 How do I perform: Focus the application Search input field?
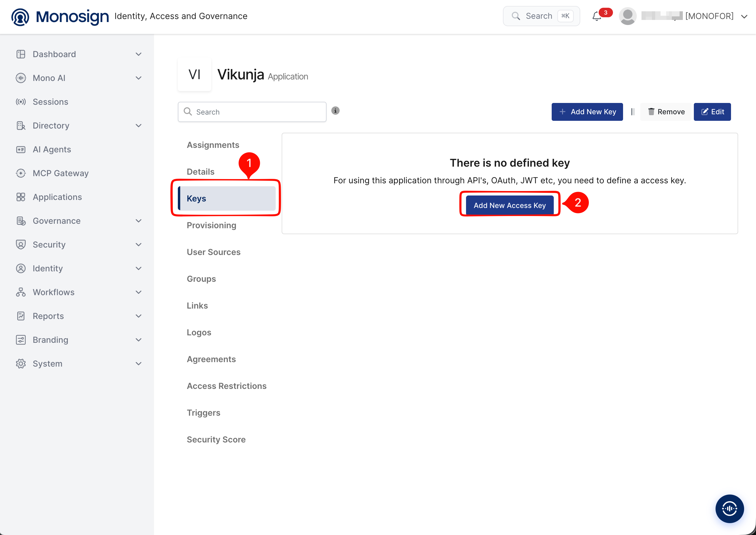coord(252,112)
